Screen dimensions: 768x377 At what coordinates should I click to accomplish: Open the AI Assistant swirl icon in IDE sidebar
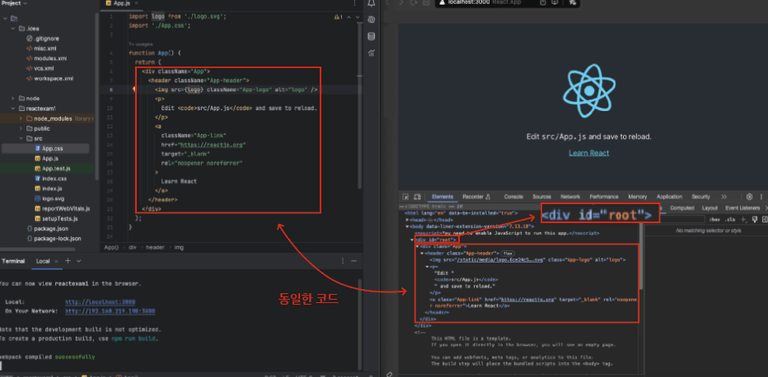click(372, 20)
